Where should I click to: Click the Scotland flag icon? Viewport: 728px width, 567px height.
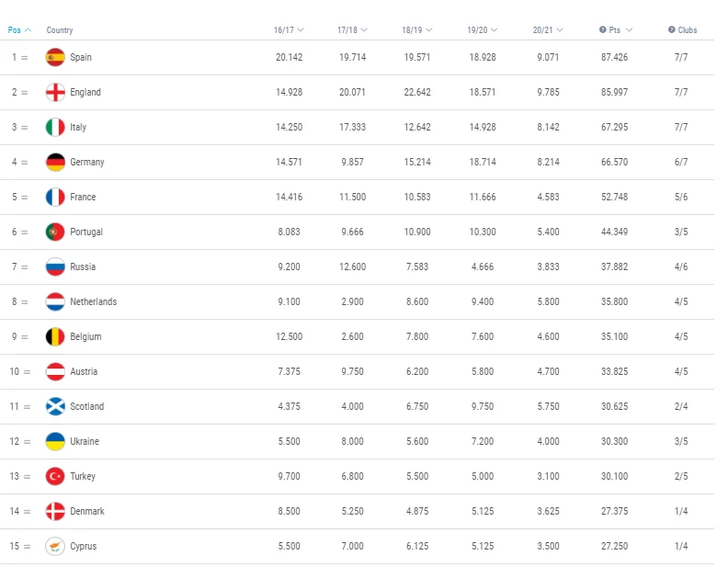click(55, 406)
